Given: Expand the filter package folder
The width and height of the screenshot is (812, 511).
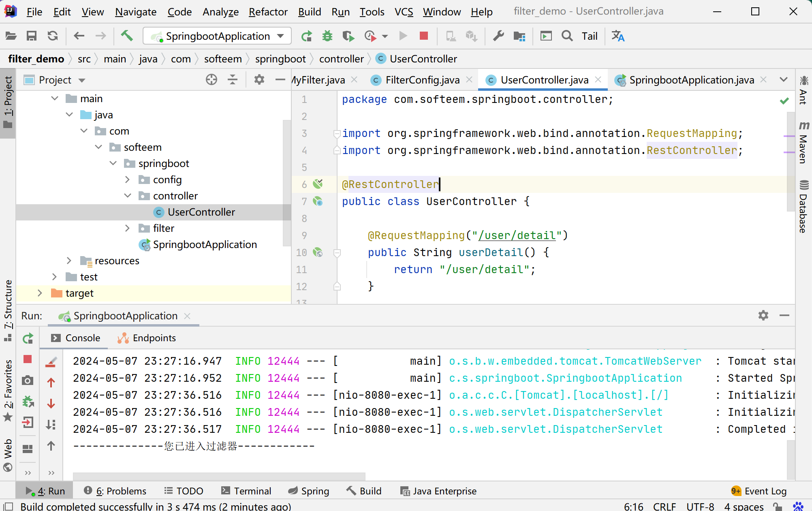Looking at the screenshot, I should [127, 228].
